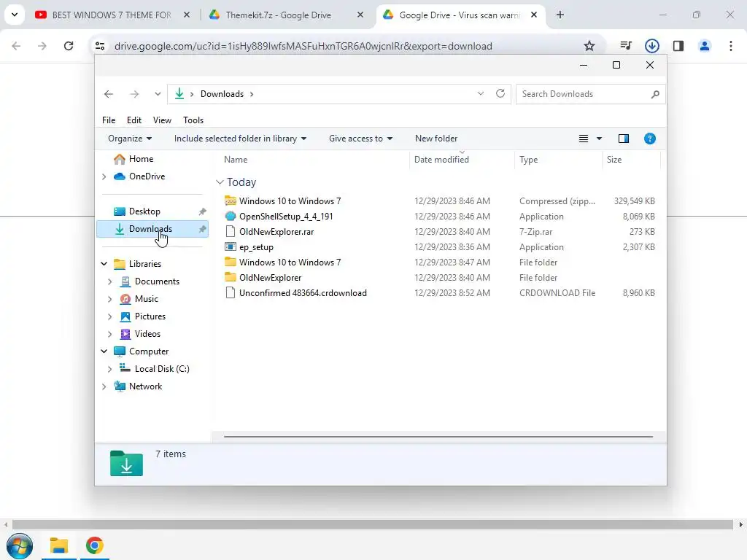Open Chrome media control icon
747x560 pixels.
[626, 46]
